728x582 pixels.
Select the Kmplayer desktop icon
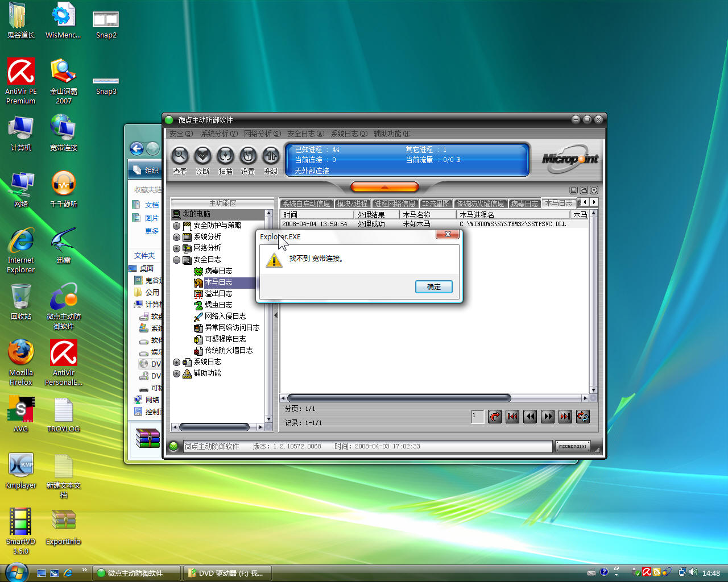pos(21,471)
